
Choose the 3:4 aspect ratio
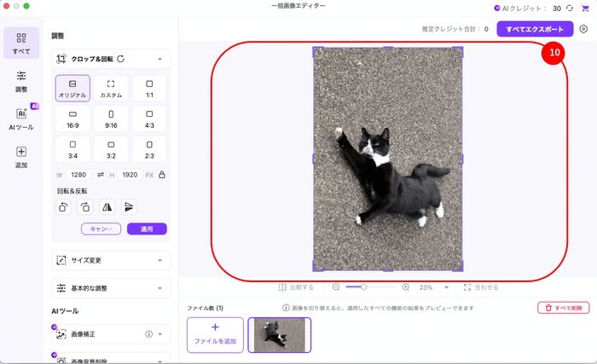(72, 149)
